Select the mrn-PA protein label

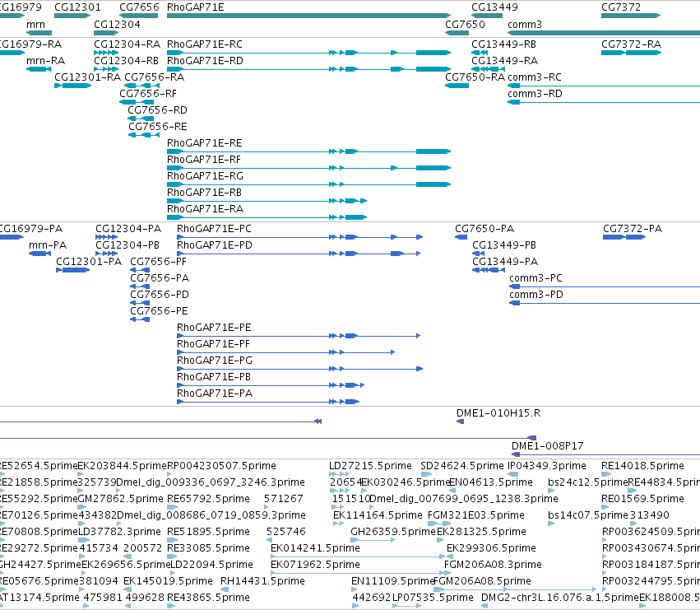pyautogui.click(x=48, y=245)
